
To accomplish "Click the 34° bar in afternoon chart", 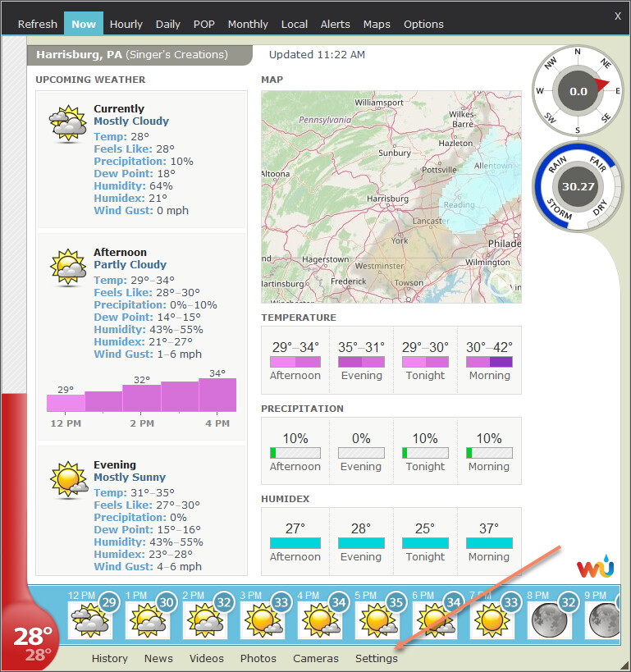I will tap(217, 395).
